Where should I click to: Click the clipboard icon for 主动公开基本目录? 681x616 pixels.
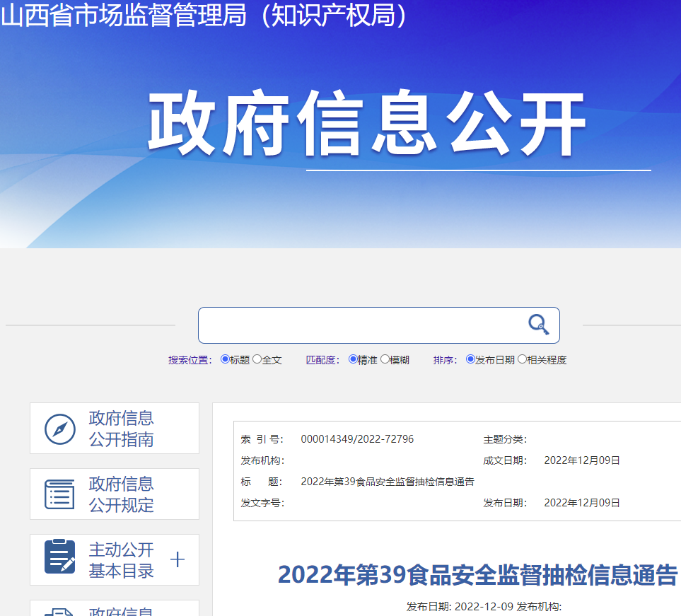click(60, 557)
